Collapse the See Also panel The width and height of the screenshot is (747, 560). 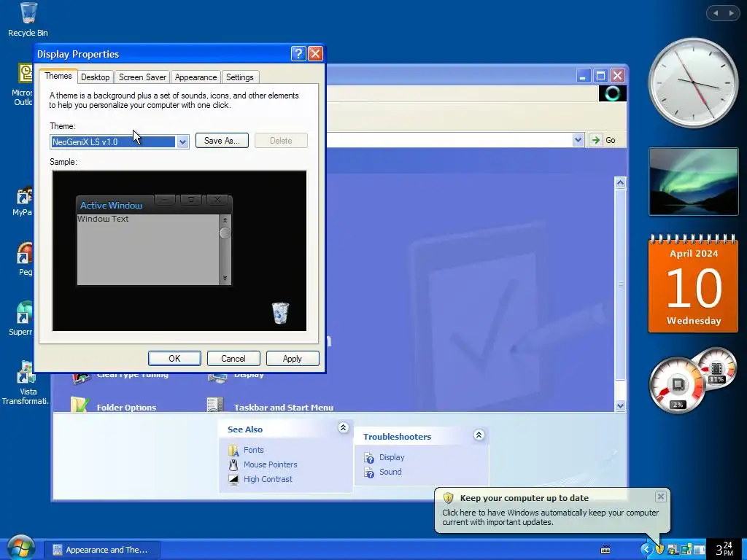[x=343, y=427]
